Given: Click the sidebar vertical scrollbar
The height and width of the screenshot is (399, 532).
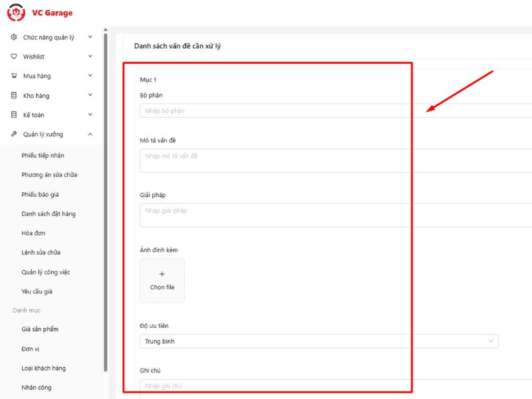Looking at the screenshot, I should coord(105,199).
